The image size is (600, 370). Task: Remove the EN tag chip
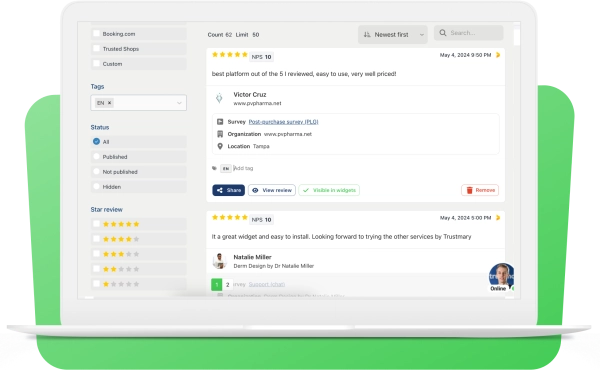tap(109, 103)
